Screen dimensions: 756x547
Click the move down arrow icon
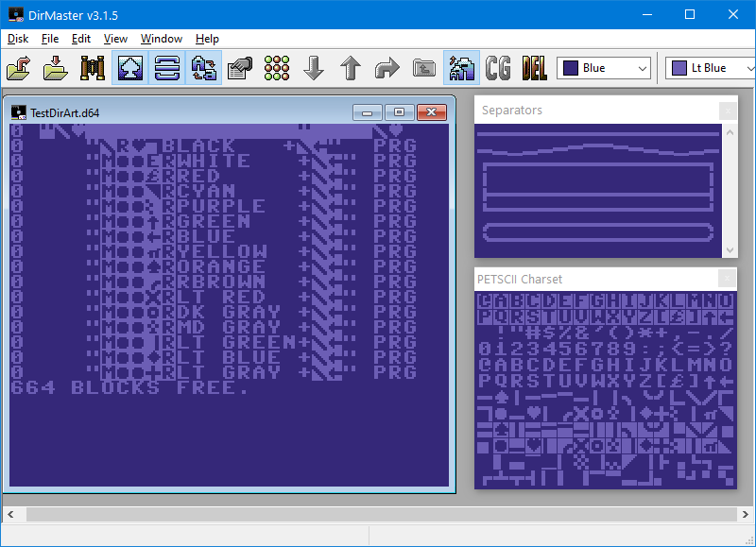tap(314, 68)
